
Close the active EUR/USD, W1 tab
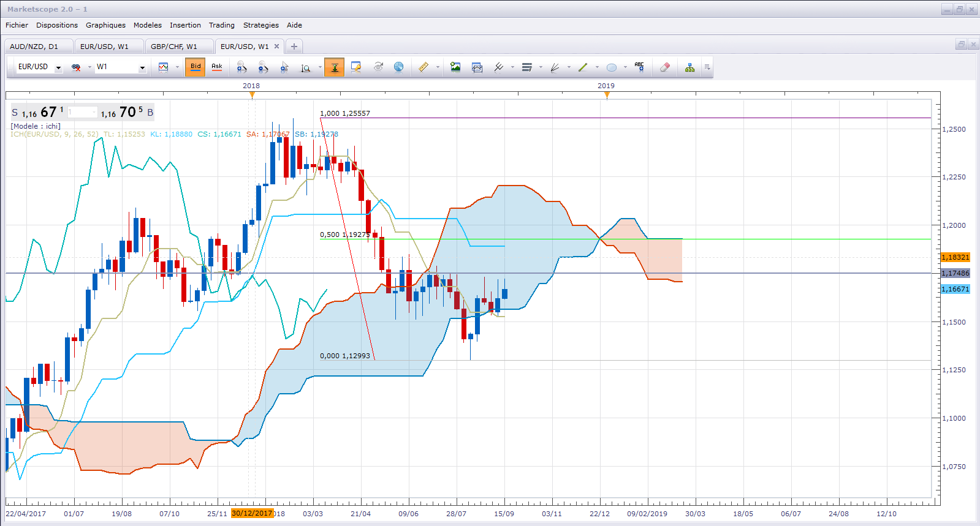click(276, 47)
